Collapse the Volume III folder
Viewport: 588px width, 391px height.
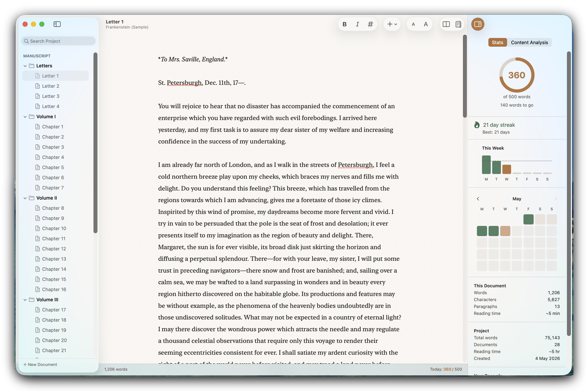[25, 300]
